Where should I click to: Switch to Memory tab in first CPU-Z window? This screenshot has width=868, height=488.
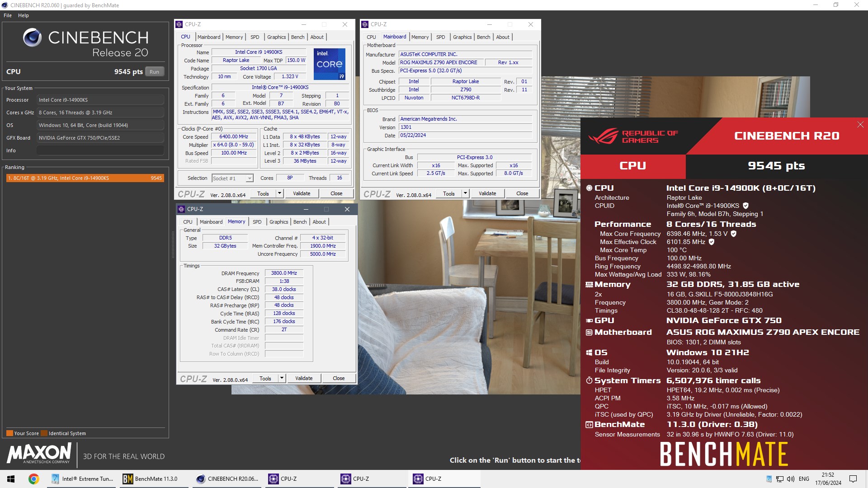pyautogui.click(x=234, y=37)
